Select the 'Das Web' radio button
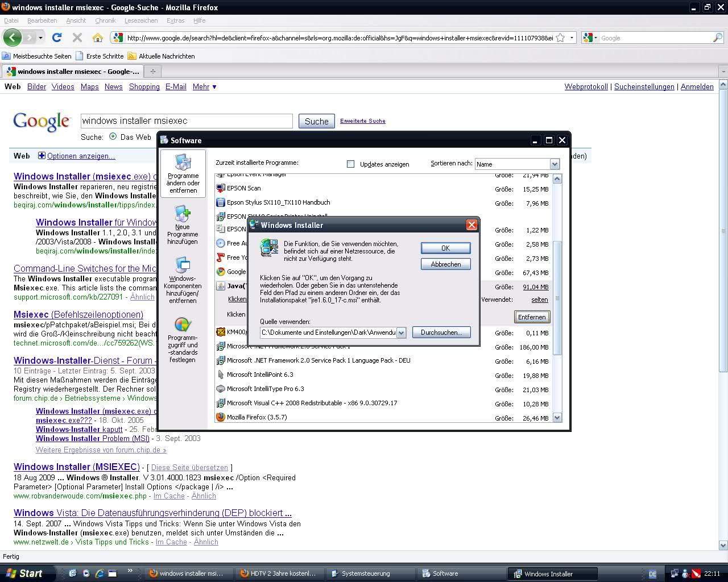This screenshot has width=728, height=582. click(x=113, y=136)
